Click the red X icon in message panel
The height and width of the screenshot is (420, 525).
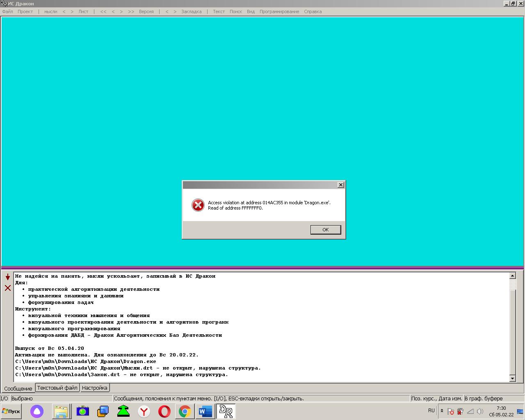pyautogui.click(x=8, y=288)
